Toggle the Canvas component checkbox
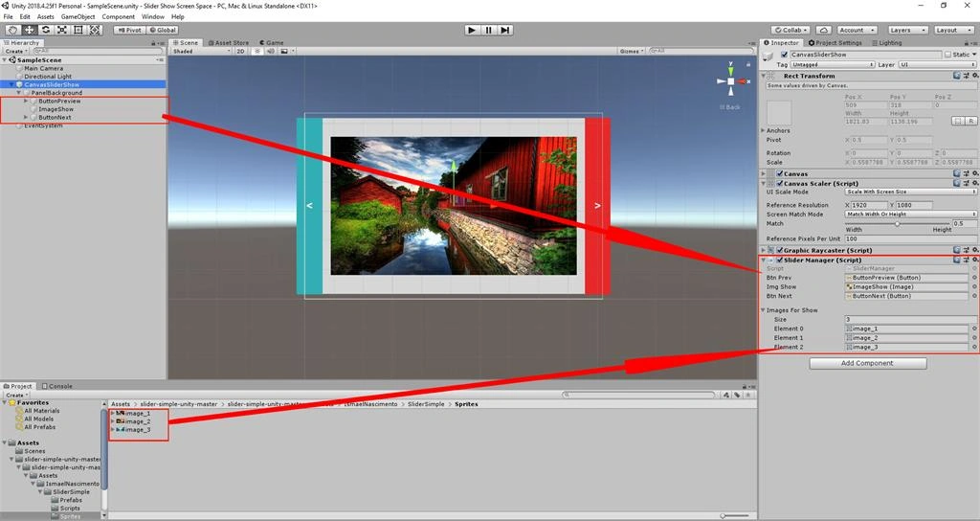Viewport: 980px width, 521px height. (779, 174)
